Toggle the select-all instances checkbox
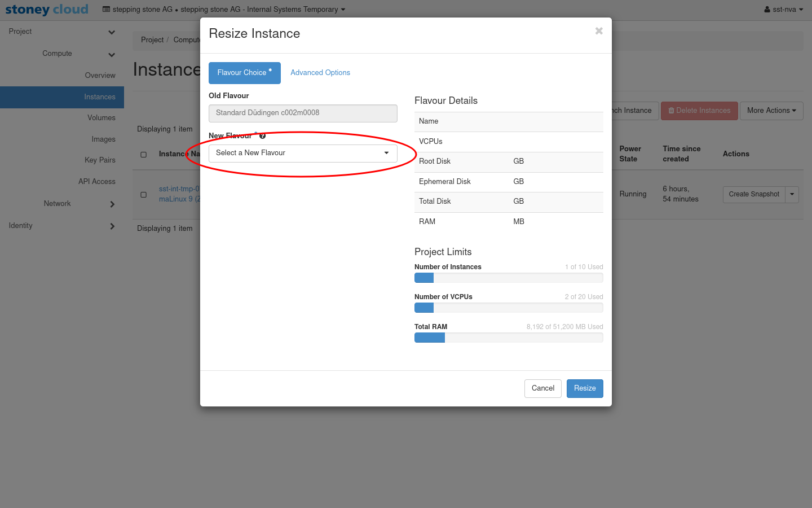Viewport: 812px width, 508px height. pyautogui.click(x=144, y=155)
